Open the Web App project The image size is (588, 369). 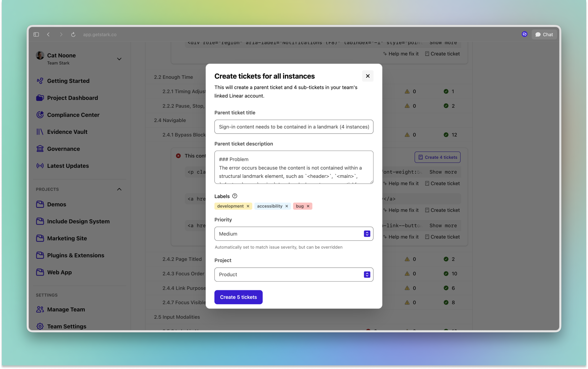(x=59, y=272)
